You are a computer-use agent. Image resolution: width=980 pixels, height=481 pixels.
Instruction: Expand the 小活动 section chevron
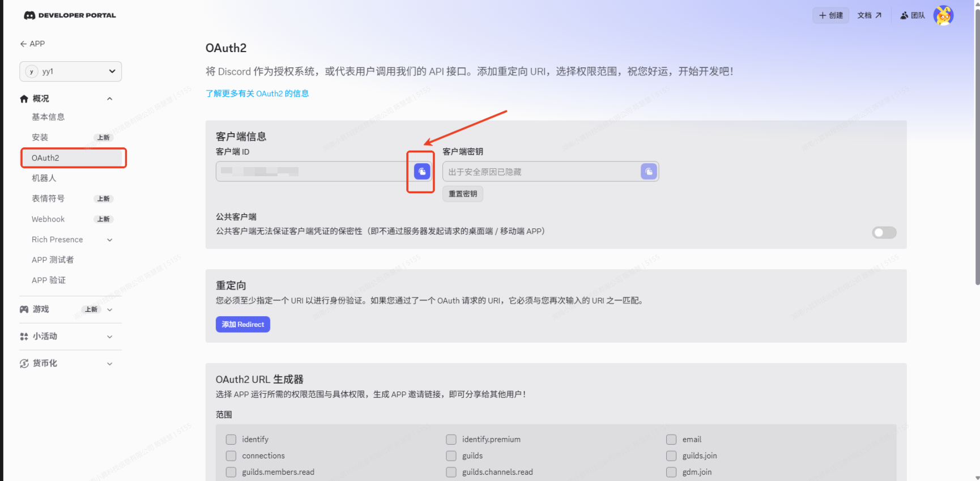pyautogui.click(x=110, y=337)
